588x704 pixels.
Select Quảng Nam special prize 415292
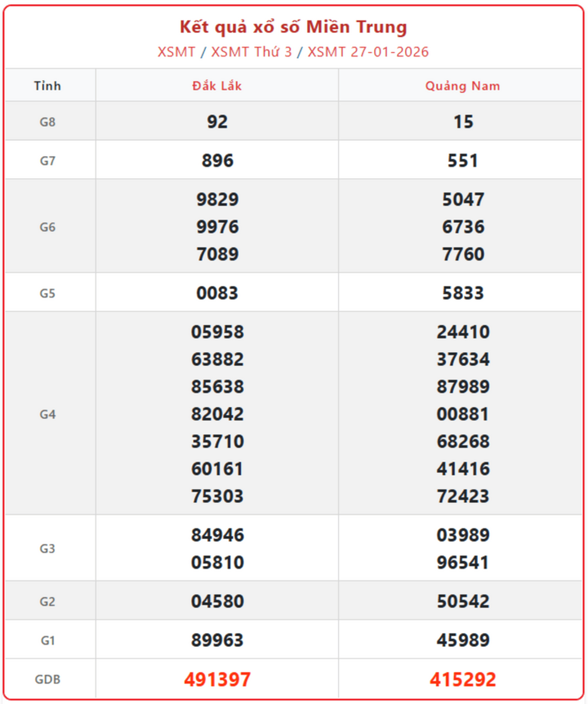(x=462, y=679)
